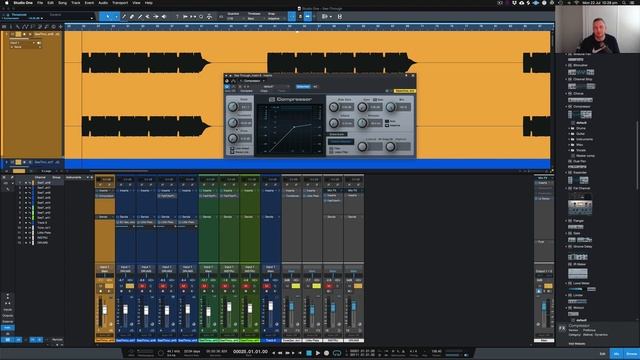Toggle the Snap button in the toolbar
640x360 pixels.
coord(291,17)
